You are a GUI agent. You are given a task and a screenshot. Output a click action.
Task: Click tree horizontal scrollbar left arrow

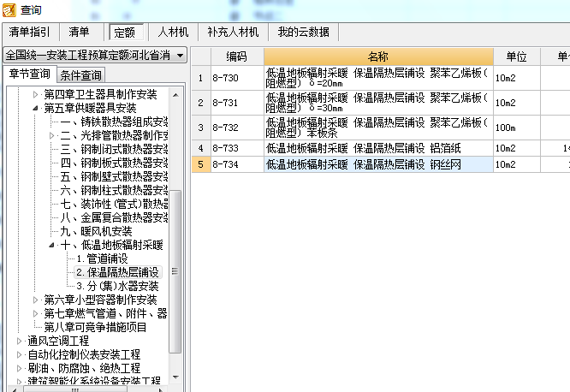(14, 390)
